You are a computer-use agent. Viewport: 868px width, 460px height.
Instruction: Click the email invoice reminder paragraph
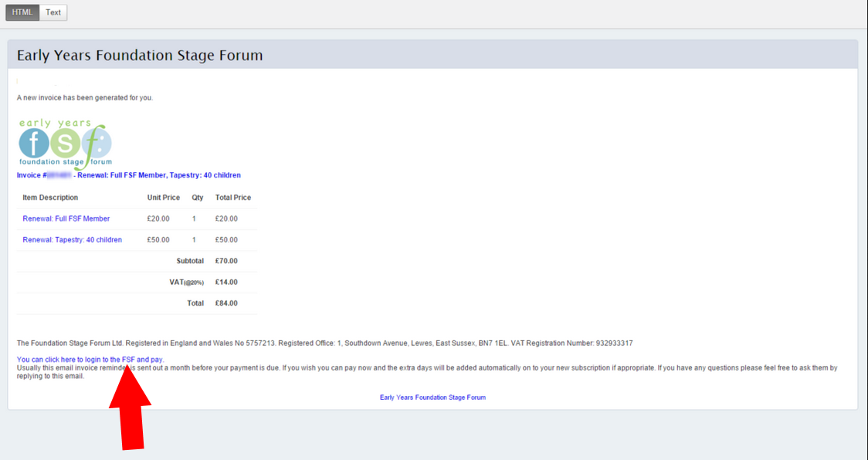click(427, 372)
